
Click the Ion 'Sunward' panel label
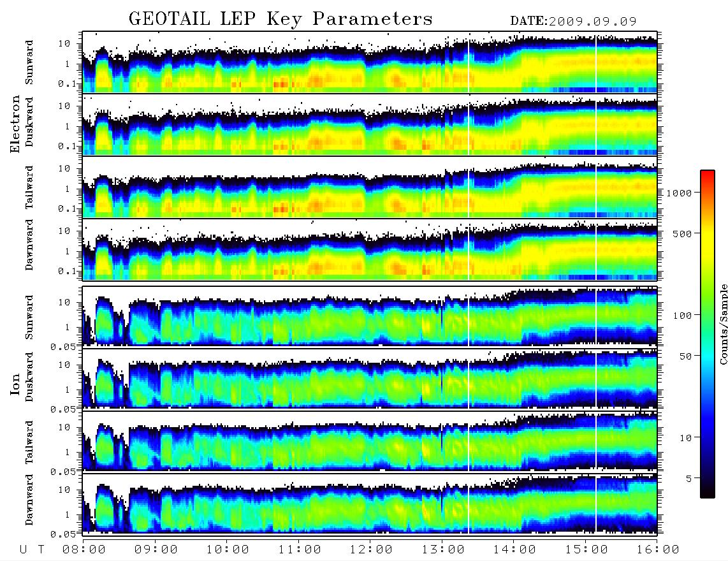coord(29,317)
